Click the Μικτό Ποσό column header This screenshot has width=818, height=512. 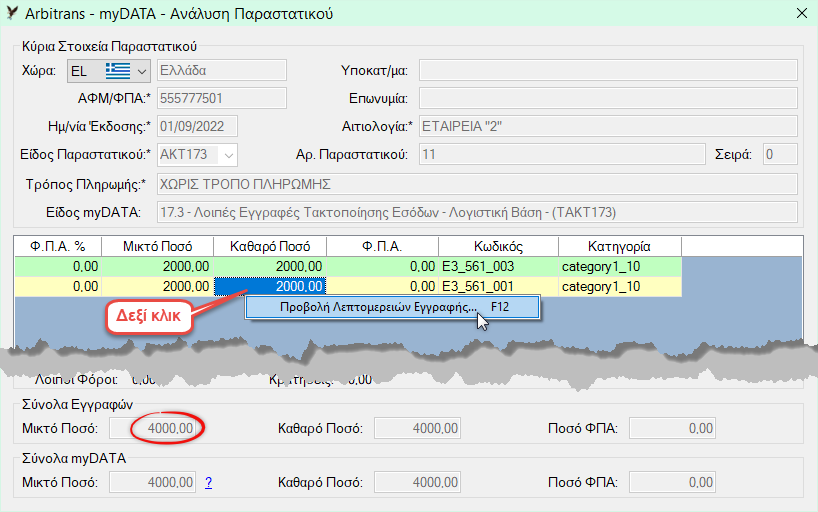coord(158,246)
